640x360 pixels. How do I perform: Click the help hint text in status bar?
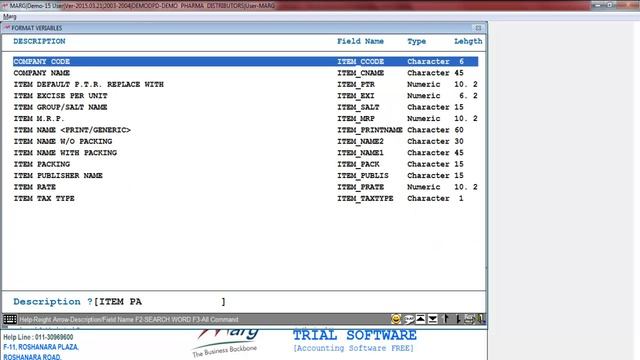129,320
